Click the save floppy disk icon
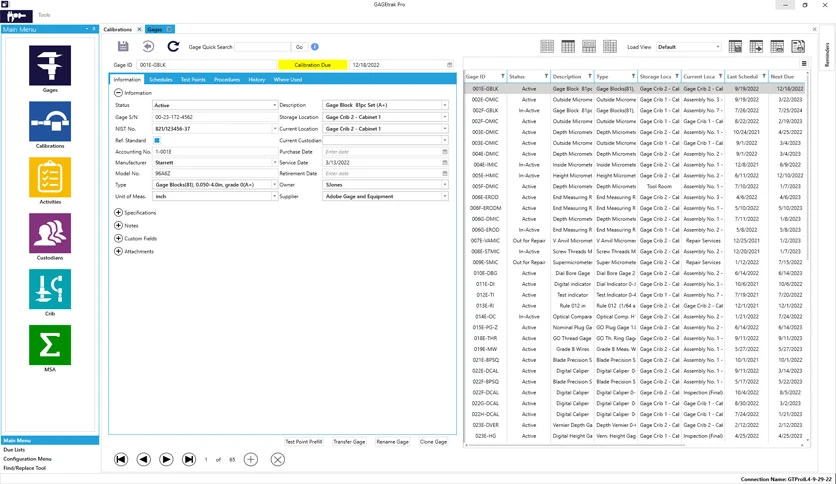Image resolution: width=836 pixels, height=484 pixels. tap(123, 46)
